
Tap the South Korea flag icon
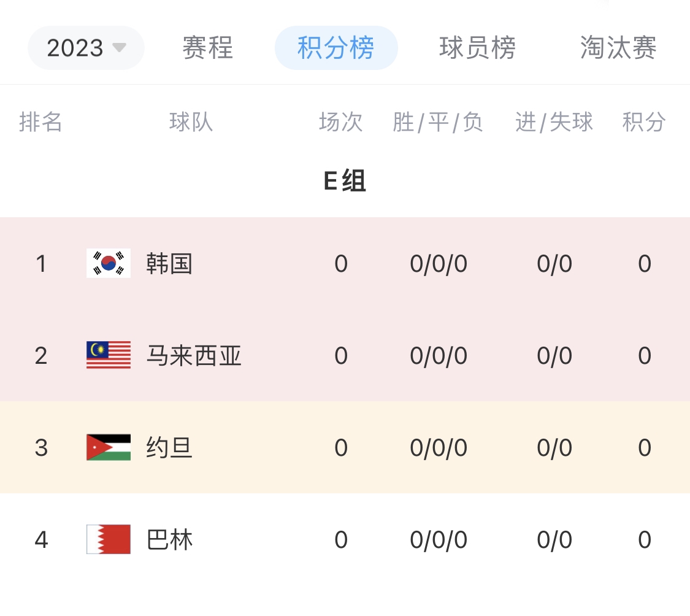pyautogui.click(x=108, y=263)
